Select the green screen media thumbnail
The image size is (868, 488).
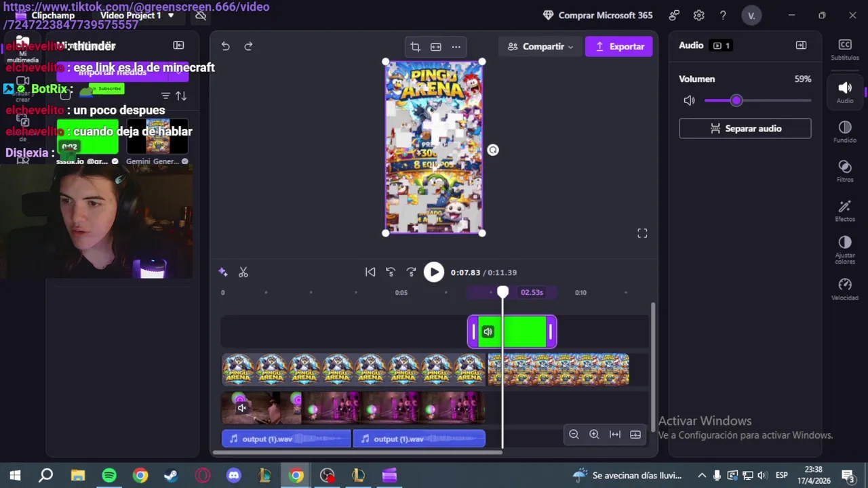tap(87, 137)
